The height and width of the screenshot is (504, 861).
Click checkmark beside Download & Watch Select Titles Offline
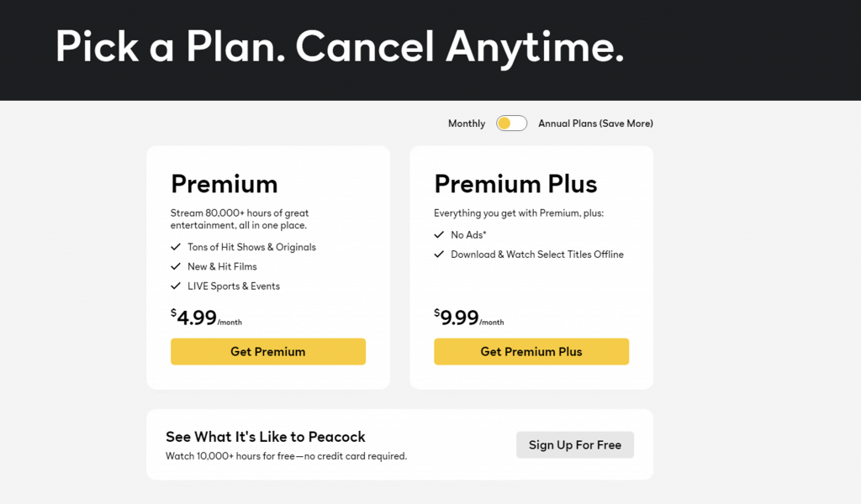tap(439, 255)
